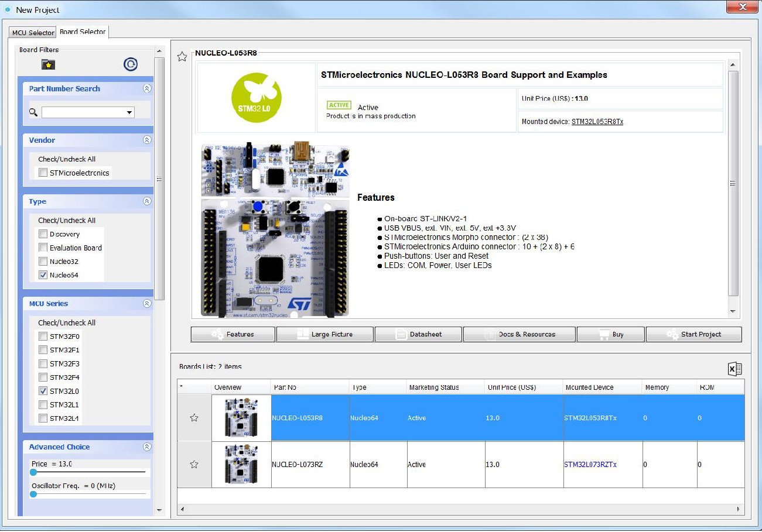Enable the Discovery board type checkbox

43,234
